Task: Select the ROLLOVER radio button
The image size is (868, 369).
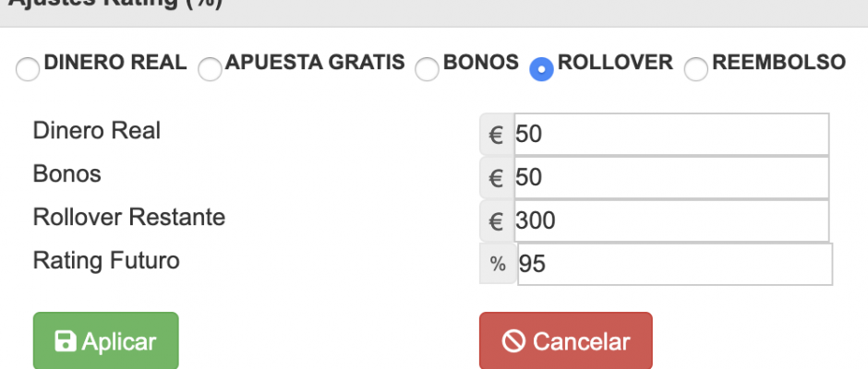Action: pyautogui.click(x=541, y=70)
